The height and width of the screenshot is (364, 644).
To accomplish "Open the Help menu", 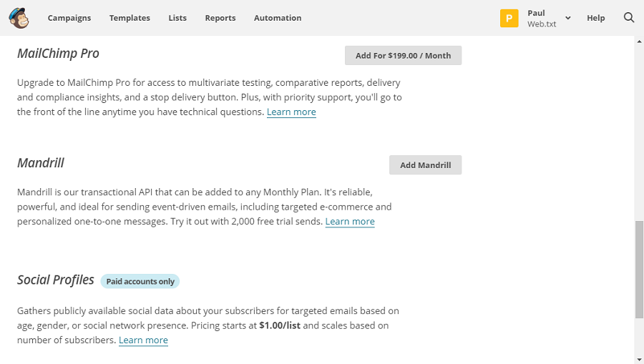I will (595, 18).
